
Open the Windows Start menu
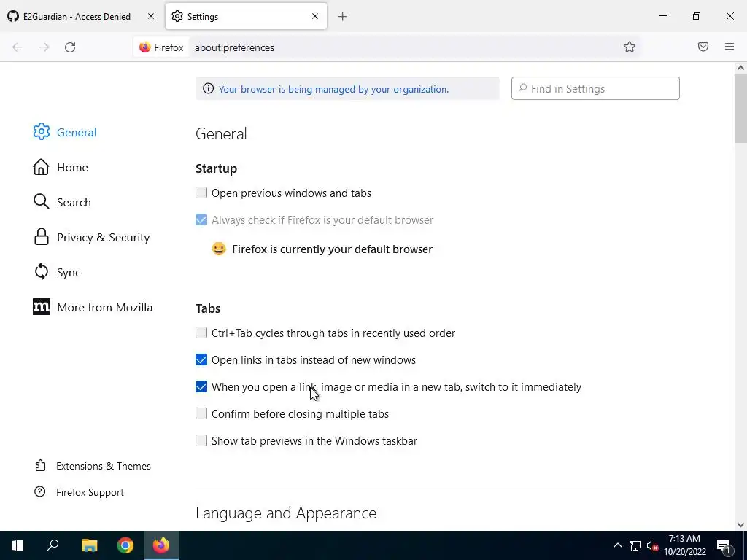[18, 545]
